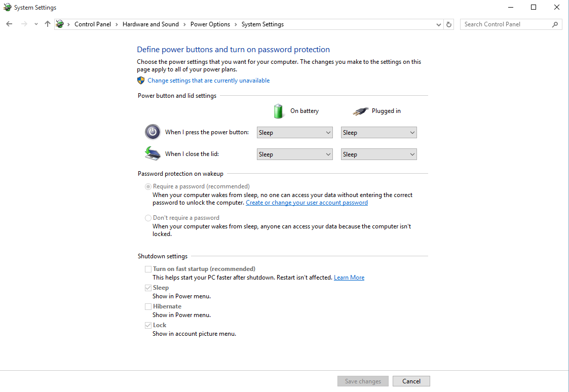
Task: Click the UAC shield icon
Action: [x=141, y=81]
